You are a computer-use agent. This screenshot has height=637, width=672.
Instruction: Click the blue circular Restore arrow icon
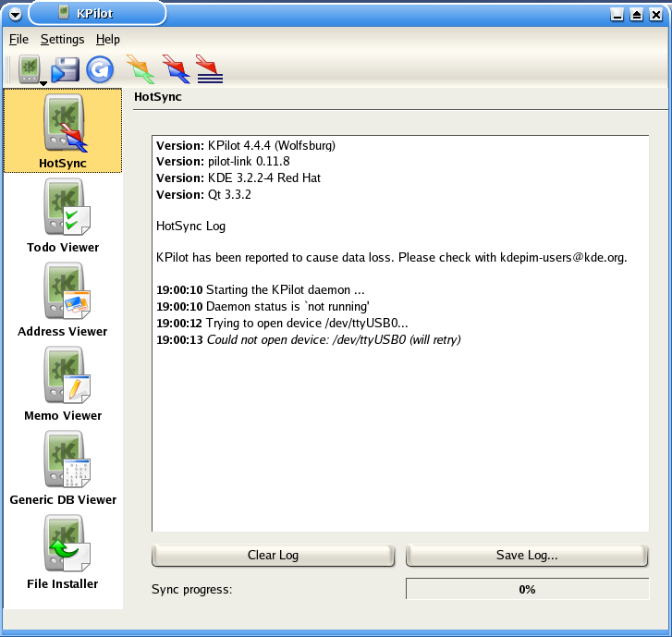(100, 69)
